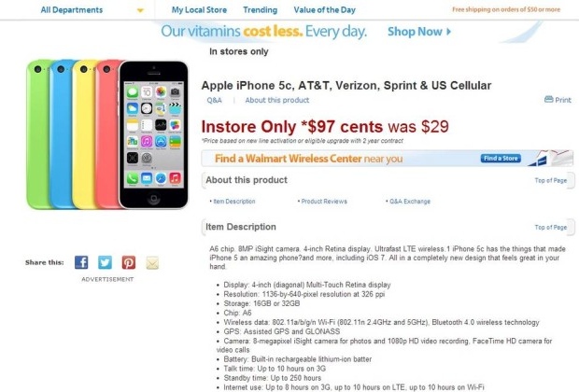
Task: Jump to the Item Description anchor link
Action: coord(234,202)
